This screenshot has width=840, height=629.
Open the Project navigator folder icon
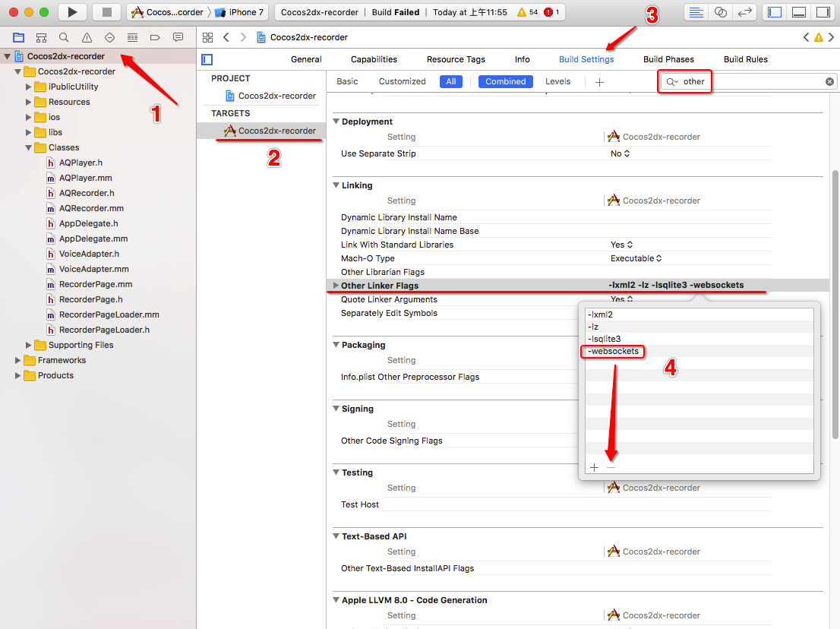pos(19,37)
